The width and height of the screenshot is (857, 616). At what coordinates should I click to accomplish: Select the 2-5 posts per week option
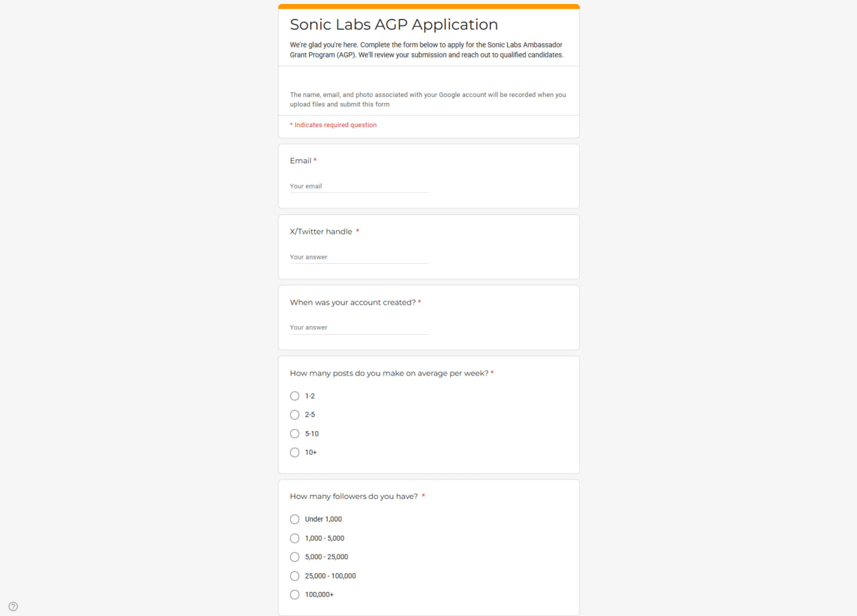pyautogui.click(x=295, y=414)
